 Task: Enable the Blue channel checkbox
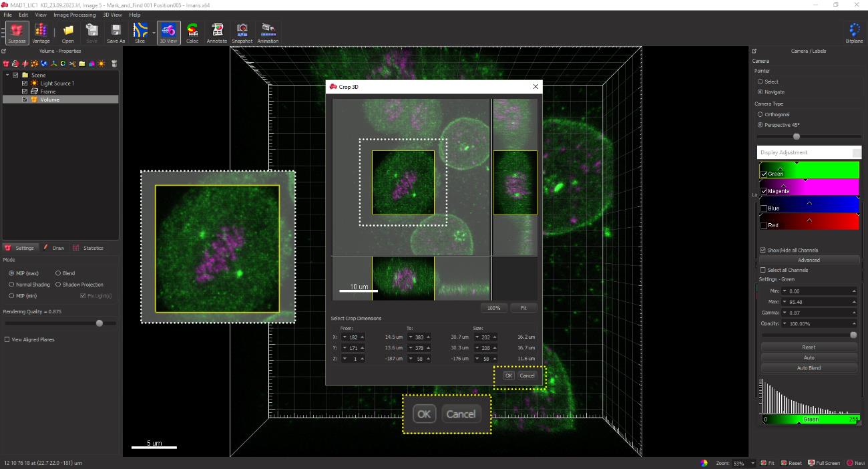[764, 208]
